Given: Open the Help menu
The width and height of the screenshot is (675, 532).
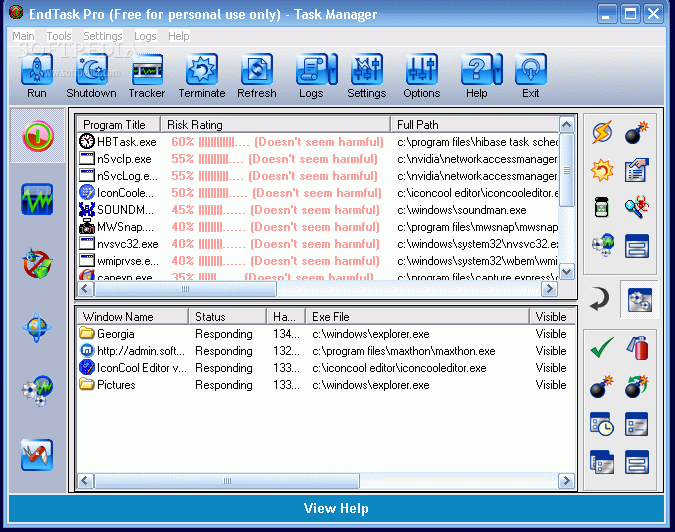Looking at the screenshot, I should [x=179, y=36].
